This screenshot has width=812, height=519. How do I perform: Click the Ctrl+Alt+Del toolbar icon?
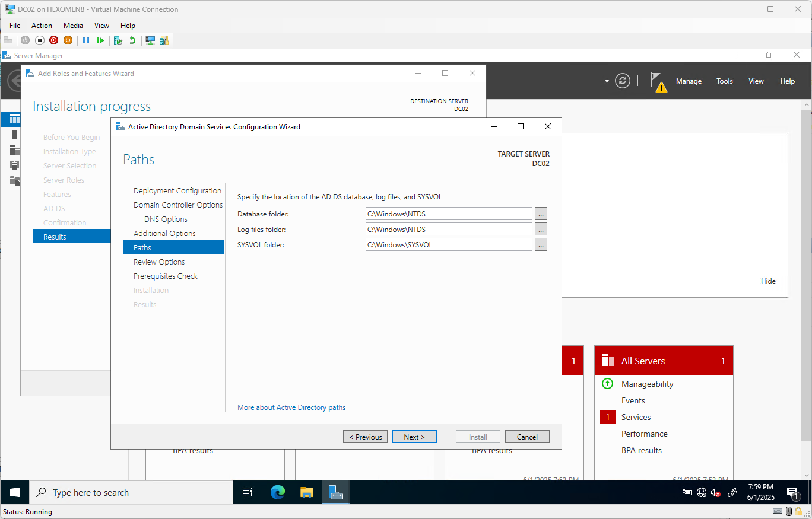click(x=8, y=40)
